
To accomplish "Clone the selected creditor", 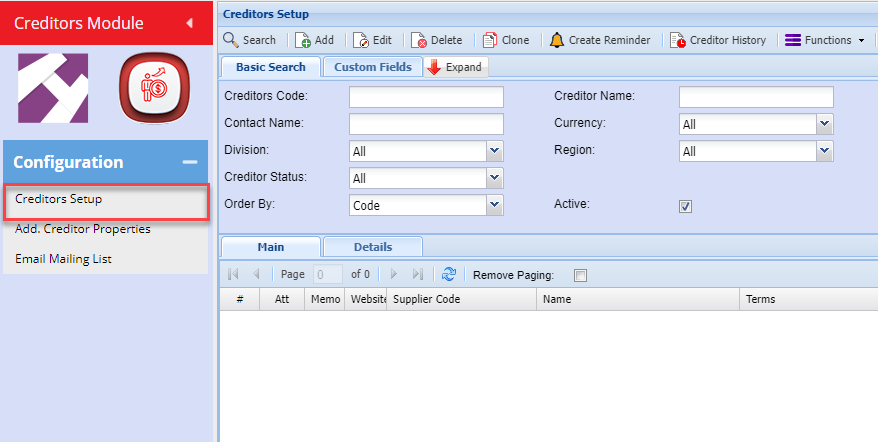I will tap(506, 40).
